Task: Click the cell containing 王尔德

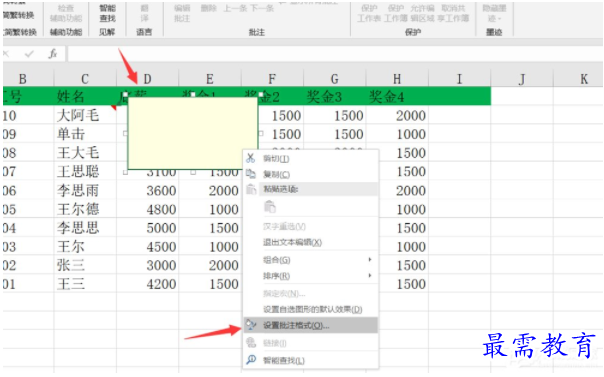Action: (85, 209)
